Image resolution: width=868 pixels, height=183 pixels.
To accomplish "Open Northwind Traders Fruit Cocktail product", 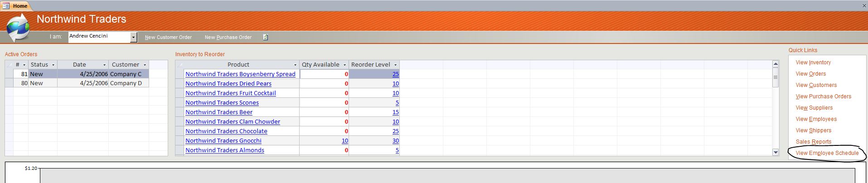I will point(231,93).
